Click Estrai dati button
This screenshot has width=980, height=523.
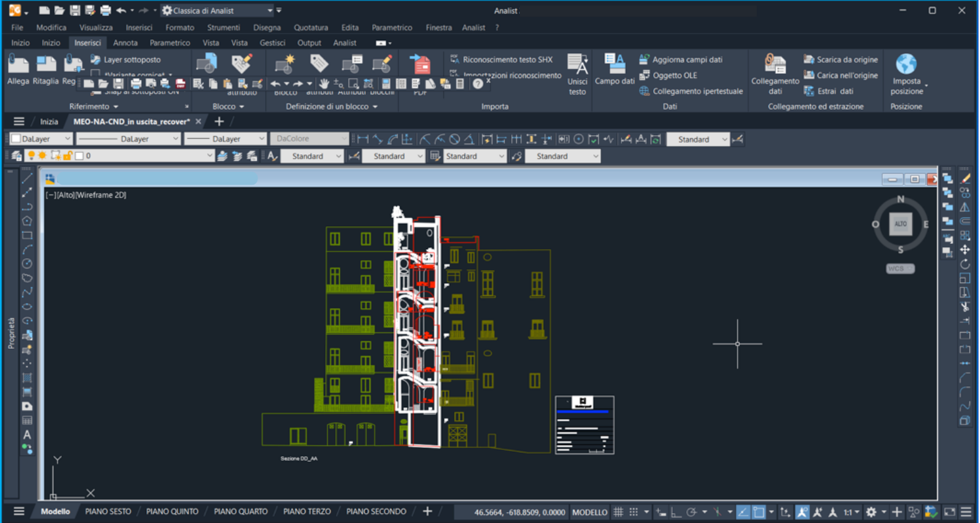tap(829, 91)
